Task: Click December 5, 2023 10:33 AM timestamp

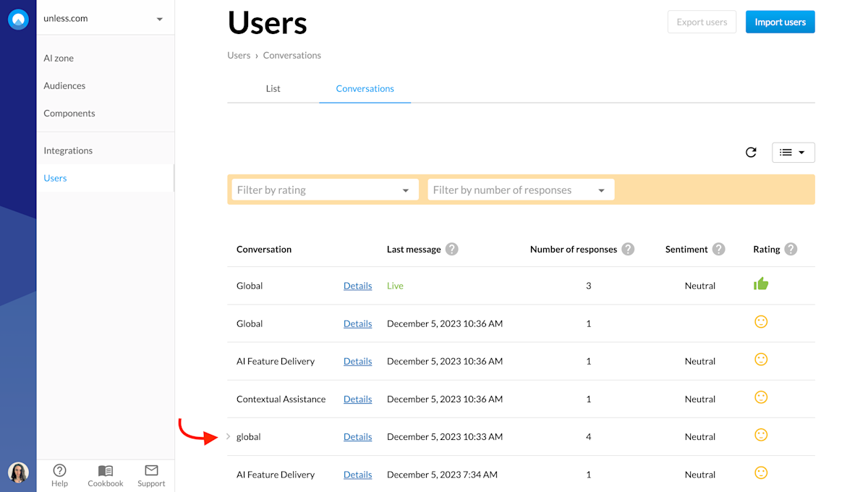Action: click(445, 436)
